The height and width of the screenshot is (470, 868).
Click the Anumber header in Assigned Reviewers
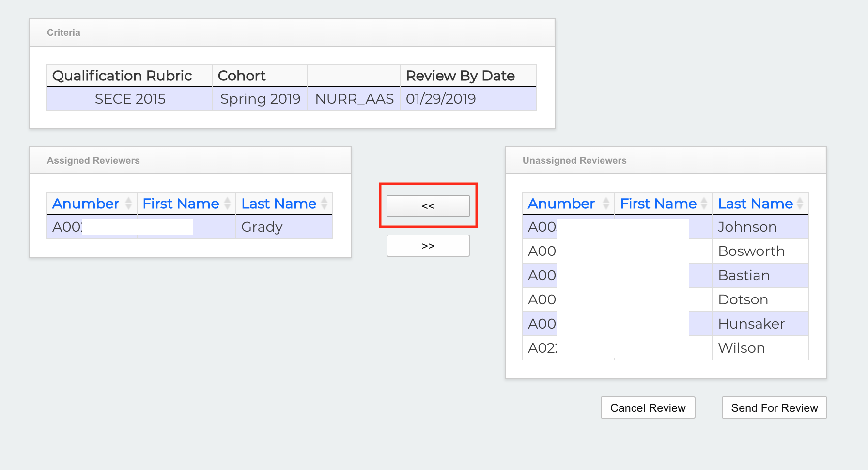coord(86,204)
